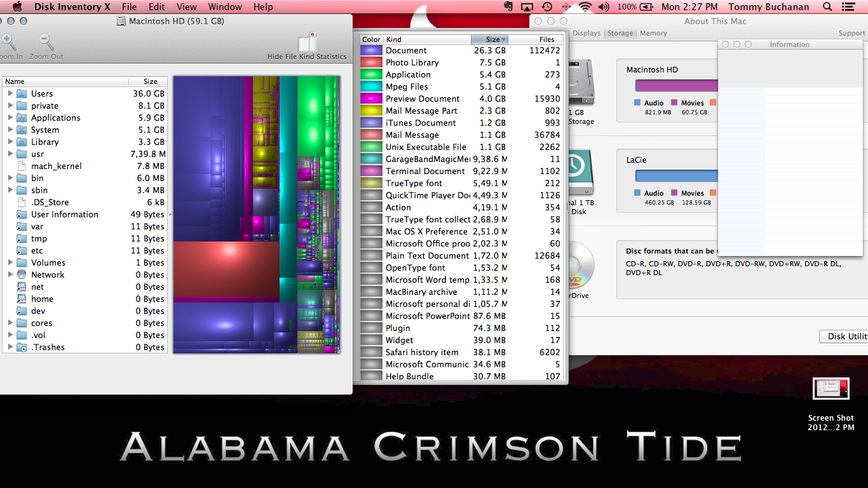Expand the Volumes folder
The image size is (868, 488).
point(10,262)
